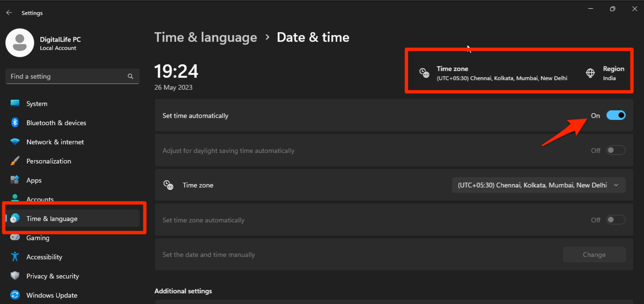
Task: Open the Windows Update icon
Action: (14, 295)
